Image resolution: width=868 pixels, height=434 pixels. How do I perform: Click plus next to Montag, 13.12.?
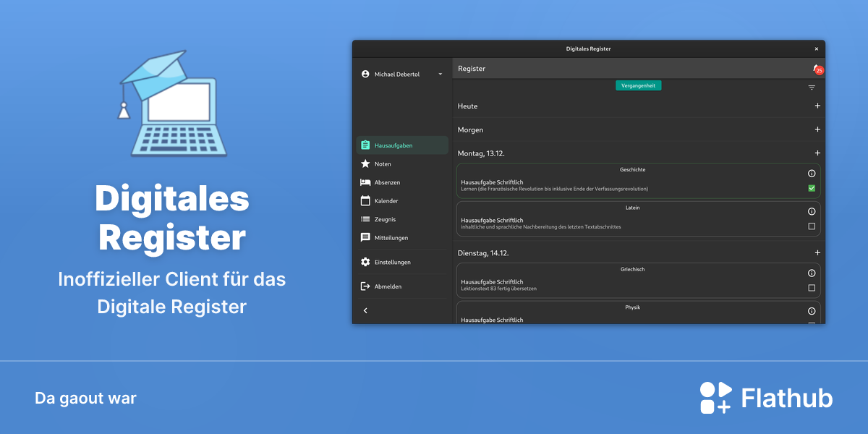point(817,153)
